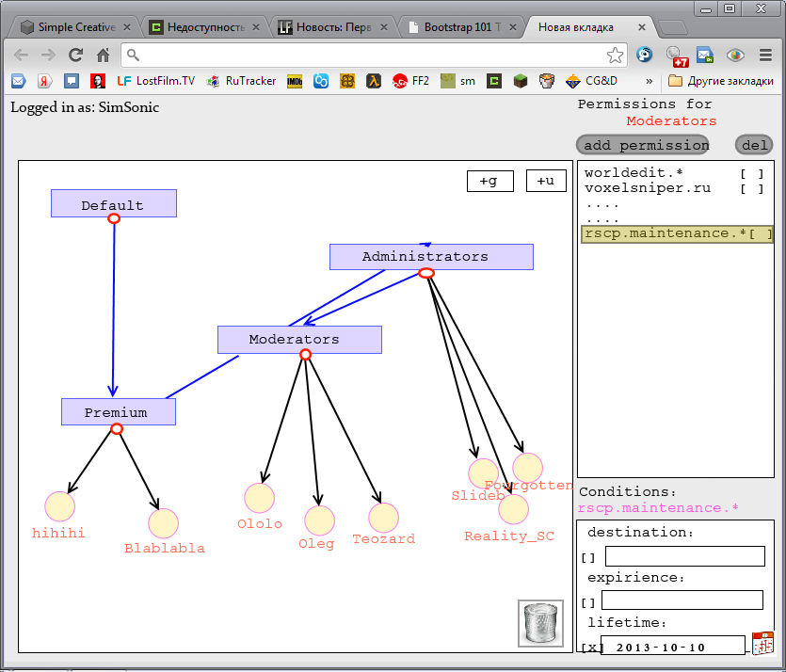The image size is (786, 672).
Task: Click the expirience text input
Action: point(682,600)
